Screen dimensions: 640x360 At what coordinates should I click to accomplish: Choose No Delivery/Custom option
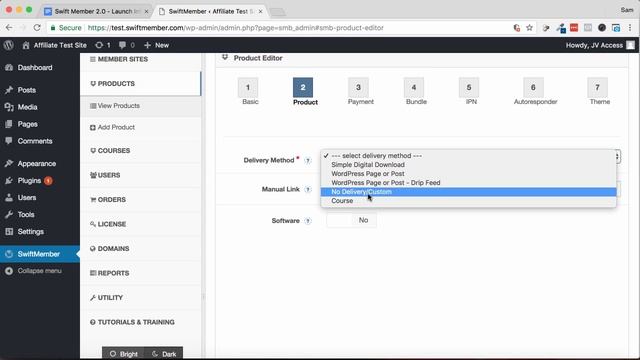coord(468,192)
